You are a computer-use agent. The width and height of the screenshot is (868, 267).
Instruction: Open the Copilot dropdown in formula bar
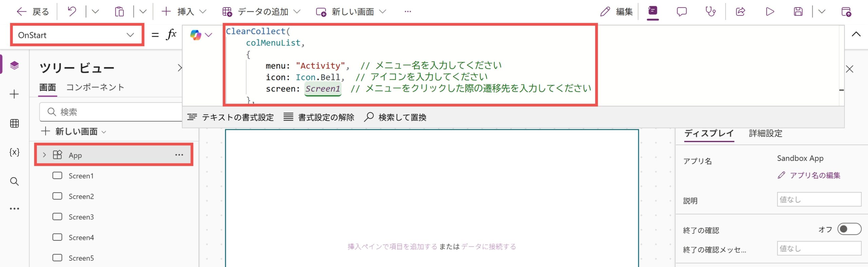(x=201, y=35)
